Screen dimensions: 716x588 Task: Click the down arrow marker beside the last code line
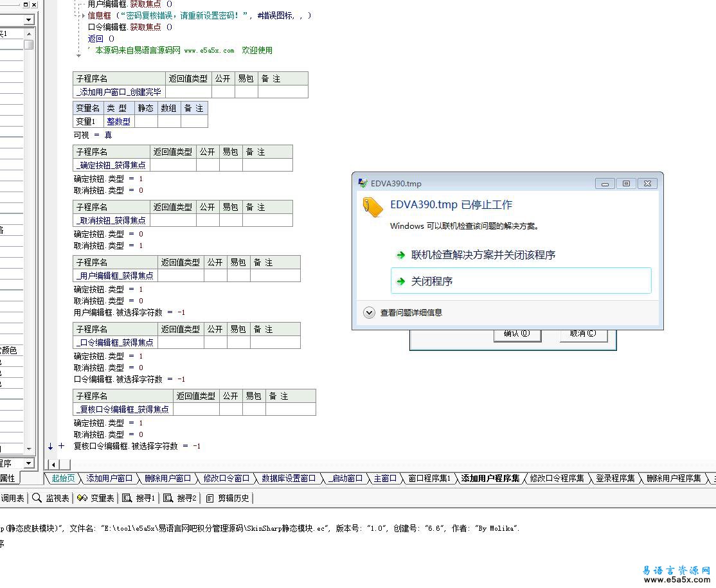(x=50, y=447)
